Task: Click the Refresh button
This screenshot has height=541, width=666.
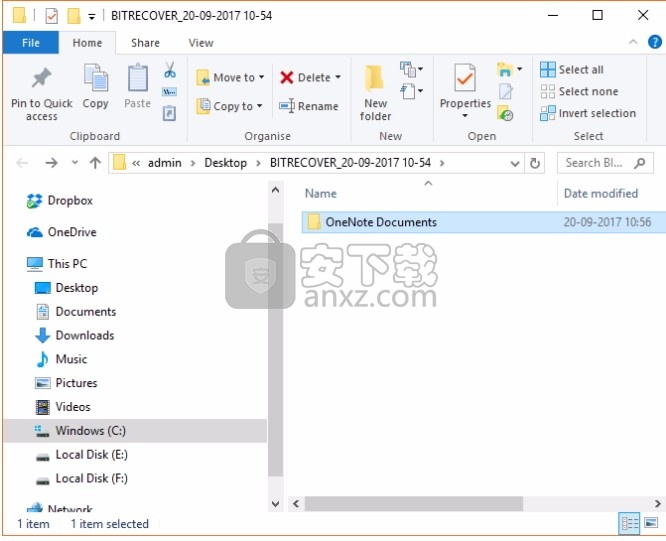Action: point(535,163)
